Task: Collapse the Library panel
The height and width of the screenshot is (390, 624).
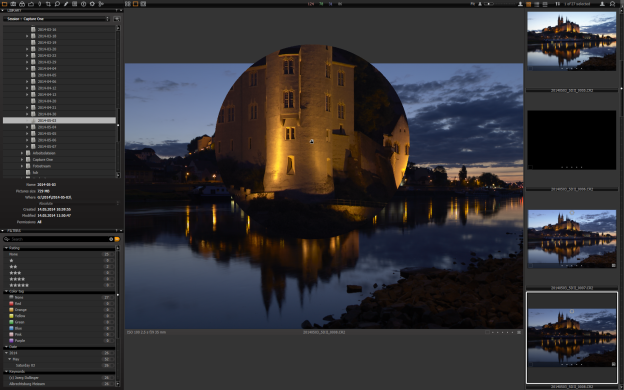Action: tap(3, 10)
